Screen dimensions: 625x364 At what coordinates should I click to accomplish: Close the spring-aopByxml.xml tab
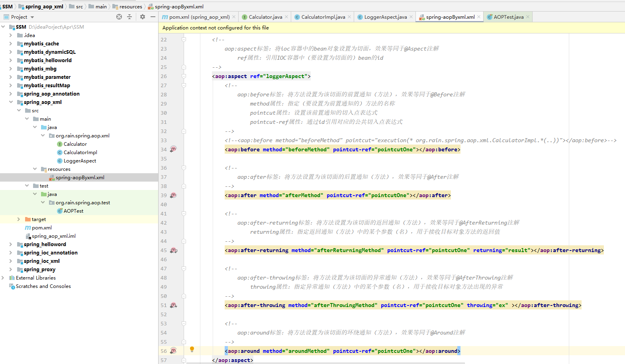tap(479, 17)
